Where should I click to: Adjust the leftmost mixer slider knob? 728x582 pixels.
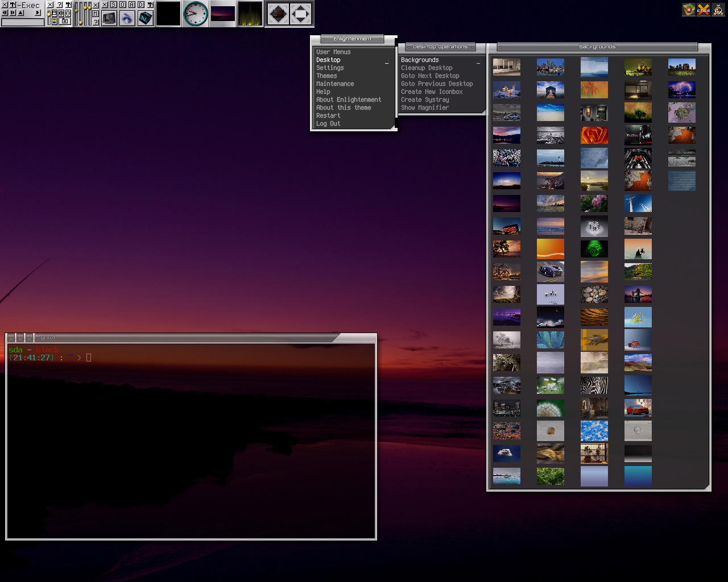click(76, 11)
